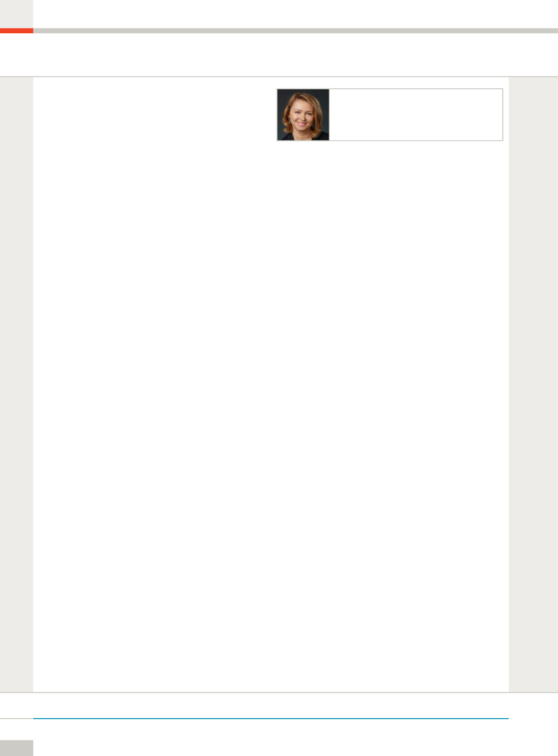Select the orange accent block at top left
The height and width of the screenshot is (756, 558).
click(x=16, y=31)
